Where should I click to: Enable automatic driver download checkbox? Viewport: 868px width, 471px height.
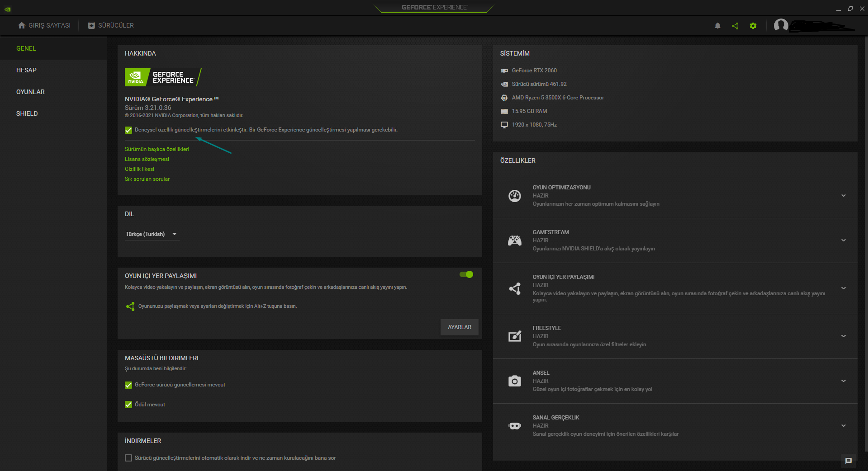tap(128, 458)
